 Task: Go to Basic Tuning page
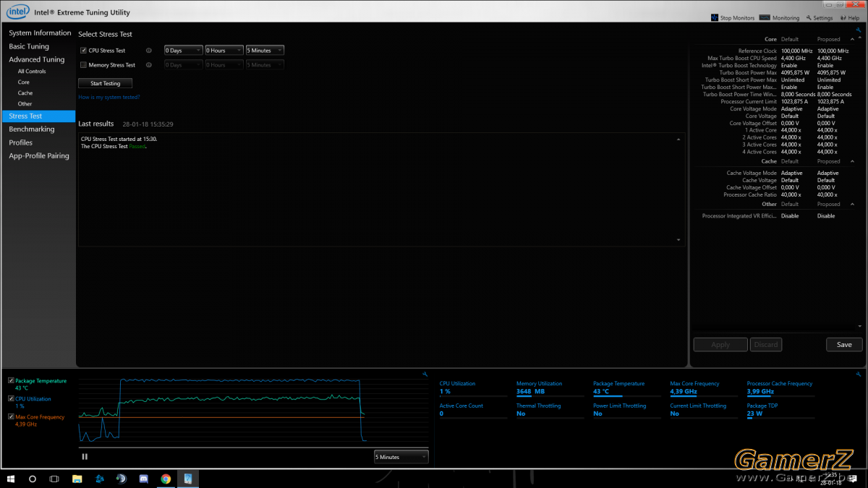(x=29, y=46)
